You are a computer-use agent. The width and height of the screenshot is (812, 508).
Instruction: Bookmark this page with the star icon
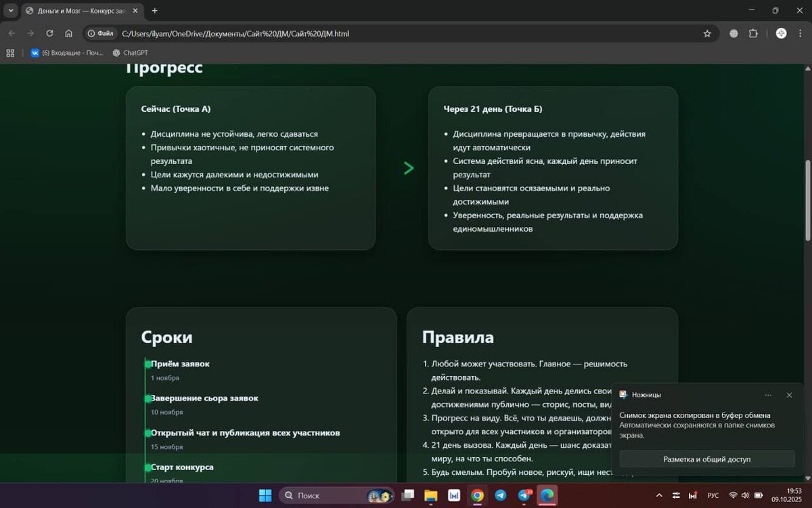click(707, 33)
